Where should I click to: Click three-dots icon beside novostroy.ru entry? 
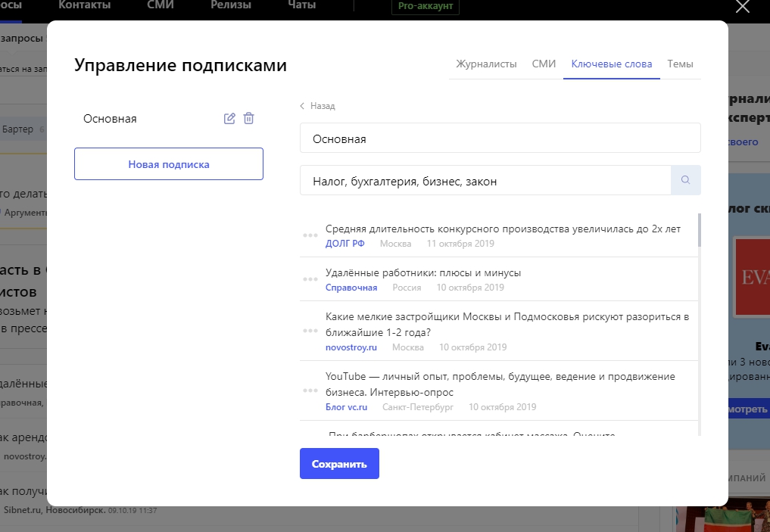tap(310, 331)
